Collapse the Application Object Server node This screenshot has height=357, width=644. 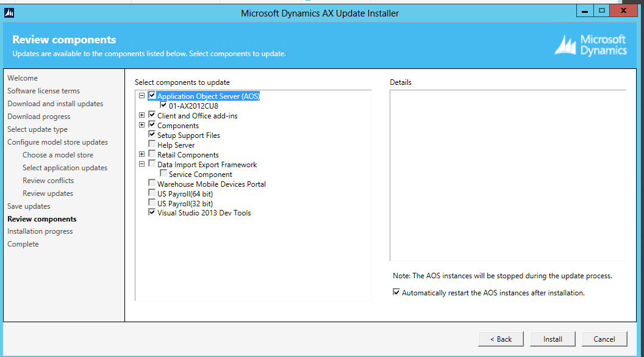(142, 96)
